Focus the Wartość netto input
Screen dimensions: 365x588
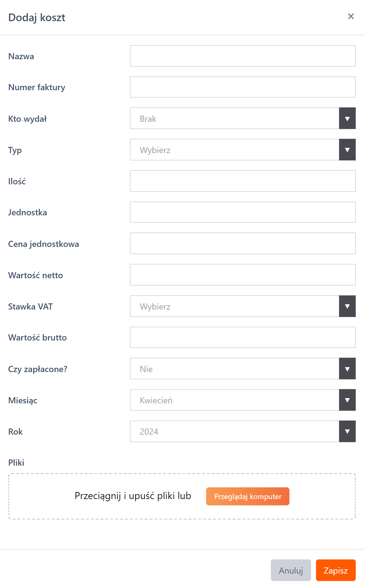pos(243,275)
